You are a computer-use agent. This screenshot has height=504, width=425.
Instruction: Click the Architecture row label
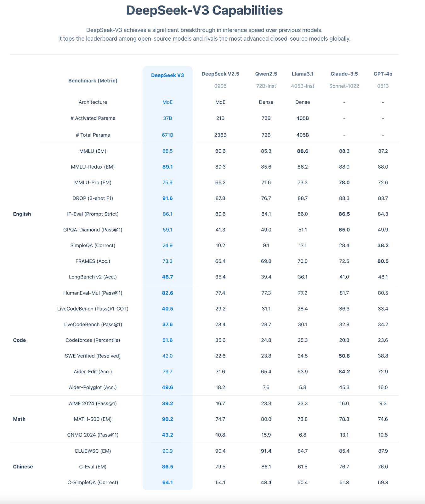tap(93, 102)
